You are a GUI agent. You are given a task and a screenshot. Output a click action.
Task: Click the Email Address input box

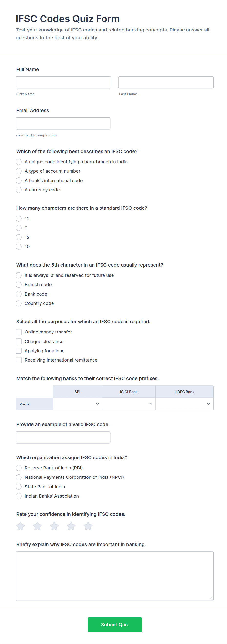click(63, 124)
